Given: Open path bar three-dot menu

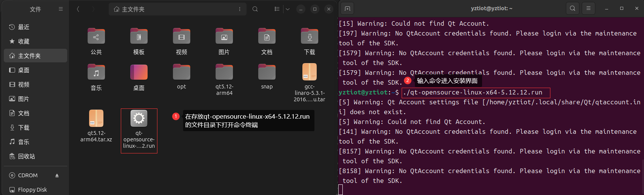Looking at the screenshot, I should [240, 9].
